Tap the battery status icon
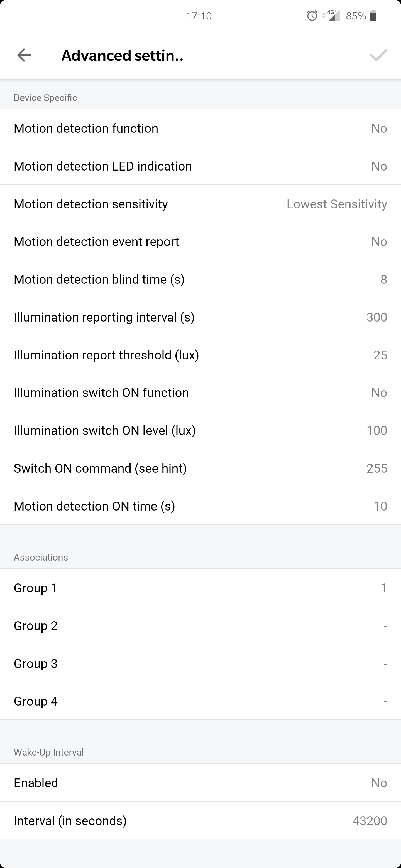Viewport: 401px width, 868px height. [373, 16]
